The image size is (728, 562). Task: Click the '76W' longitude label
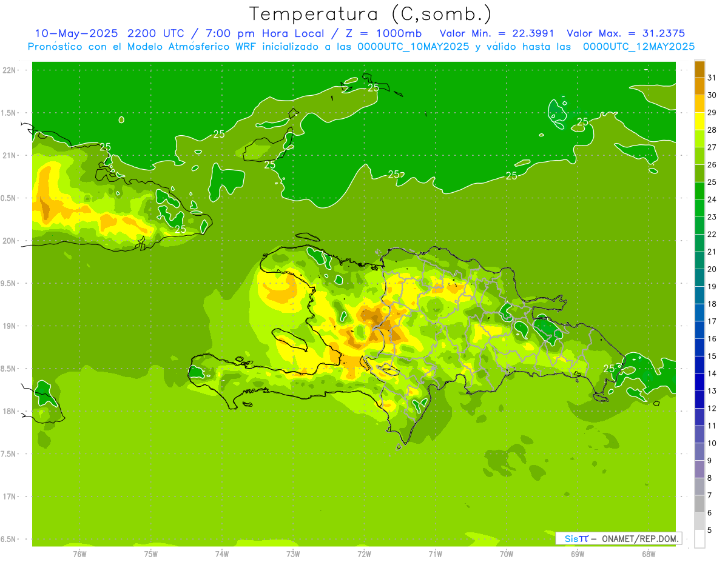(79, 554)
